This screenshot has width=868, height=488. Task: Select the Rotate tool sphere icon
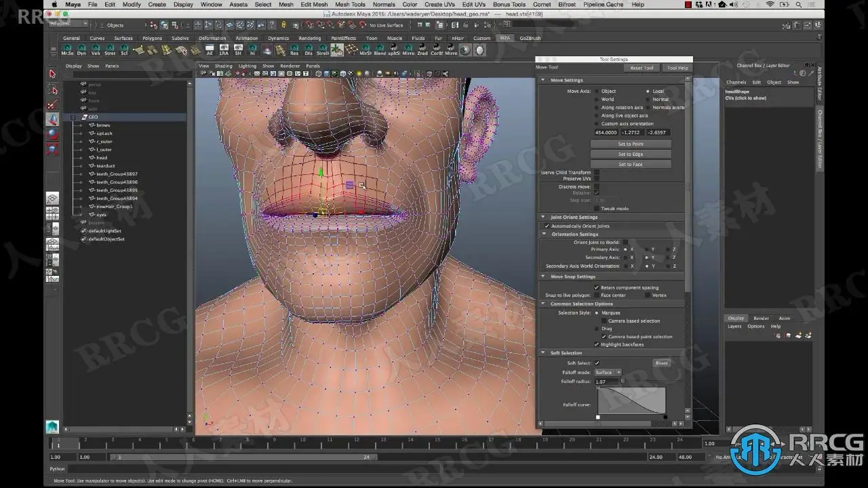(52, 134)
